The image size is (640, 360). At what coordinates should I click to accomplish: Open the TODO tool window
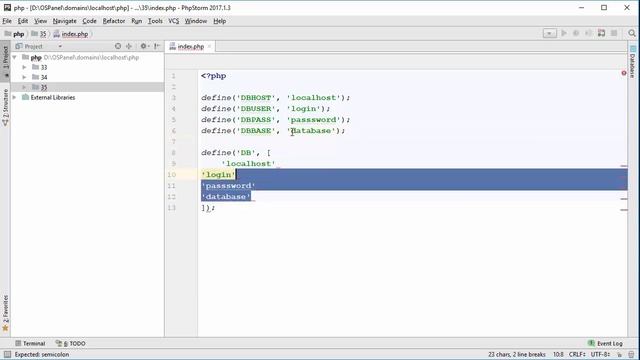71,343
